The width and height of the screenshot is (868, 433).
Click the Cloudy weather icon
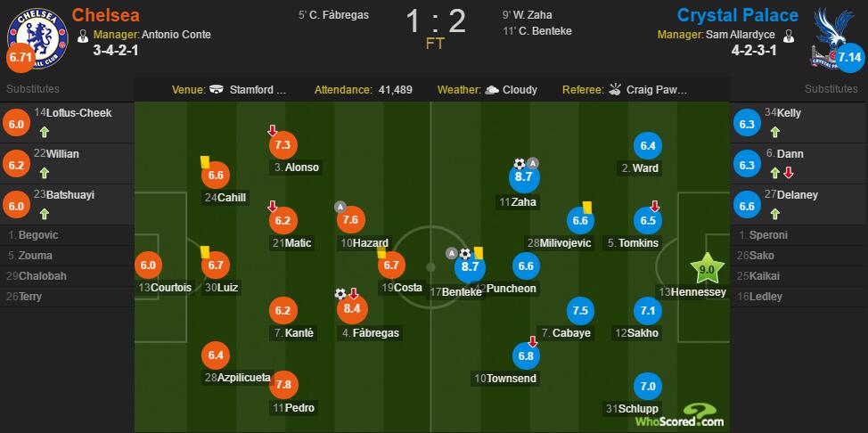[491, 90]
